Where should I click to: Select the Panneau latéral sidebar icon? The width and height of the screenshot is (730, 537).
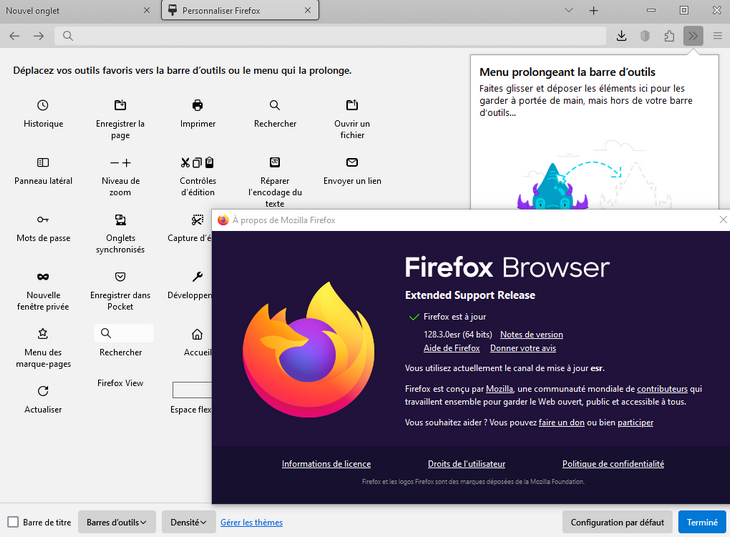click(43, 163)
